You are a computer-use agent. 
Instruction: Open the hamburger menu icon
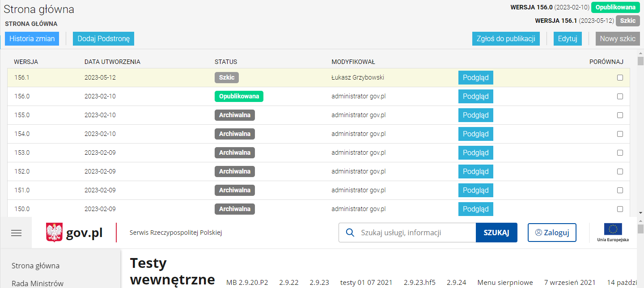[16, 233]
